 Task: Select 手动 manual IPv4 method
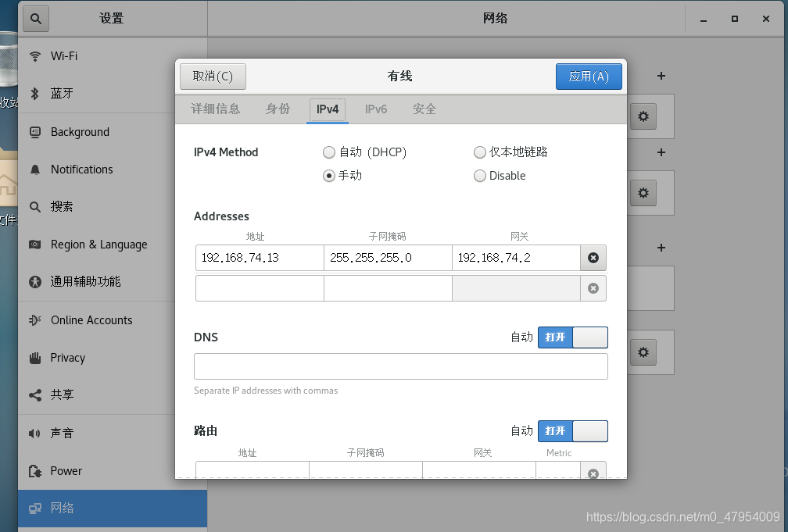(x=342, y=175)
